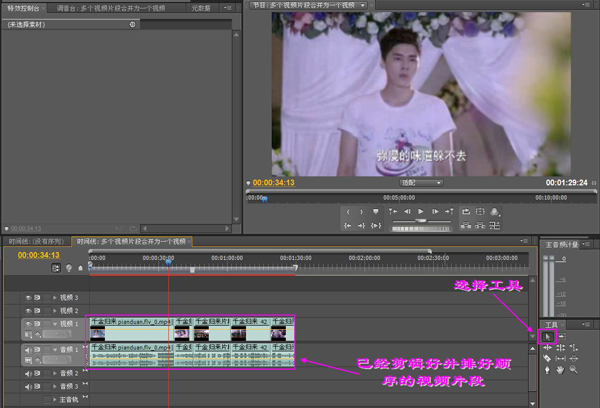Switch to the 特效控制台 tab
The width and height of the screenshot is (600, 408).
[x=23, y=8]
